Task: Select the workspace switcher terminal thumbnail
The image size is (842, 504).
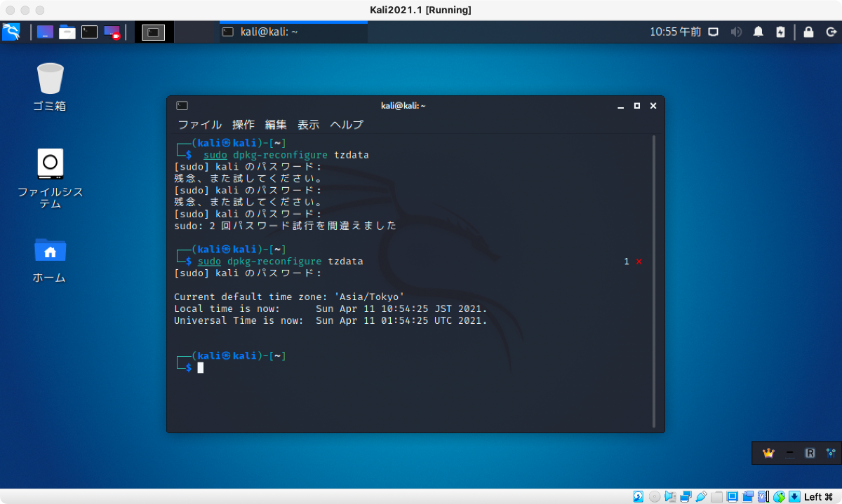Action: pyautogui.click(x=154, y=32)
